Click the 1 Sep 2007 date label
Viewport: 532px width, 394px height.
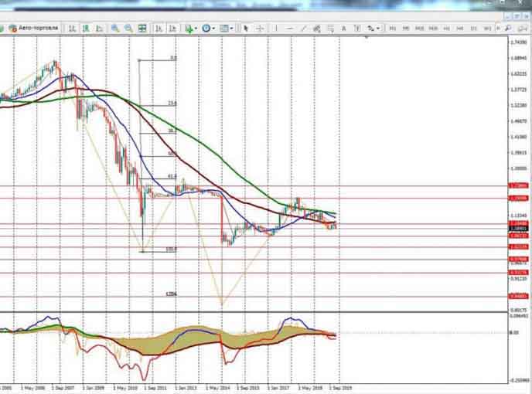[63, 387]
